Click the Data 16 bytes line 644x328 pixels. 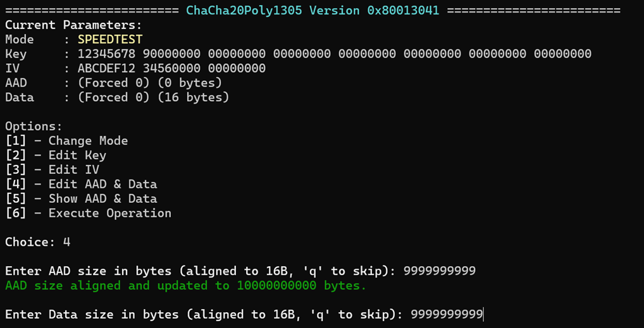pyautogui.click(x=117, y=97)
